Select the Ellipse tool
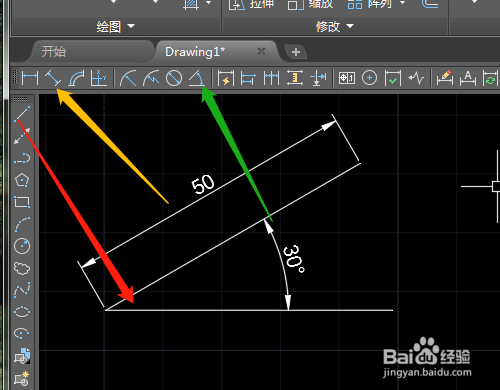The image size is (500, 390). (22, 312)
